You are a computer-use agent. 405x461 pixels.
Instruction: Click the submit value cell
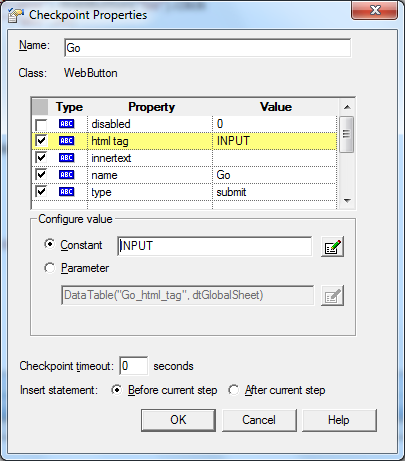[275, 192]
